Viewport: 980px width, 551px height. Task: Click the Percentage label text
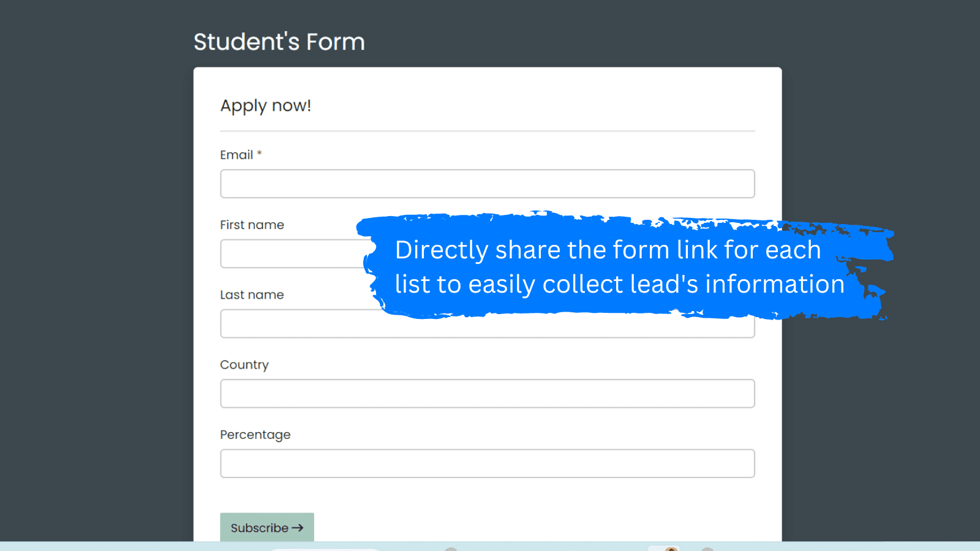tap(255, 435)
